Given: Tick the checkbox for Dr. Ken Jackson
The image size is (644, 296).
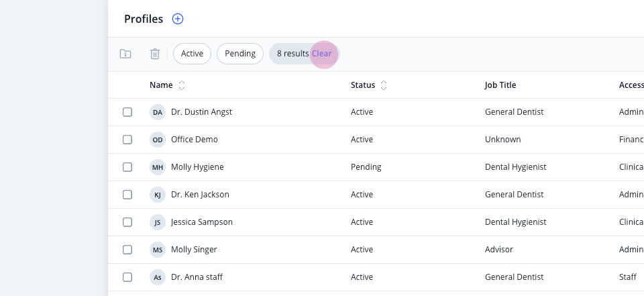Looking at the screenshot, I should [x=127, y=195].
